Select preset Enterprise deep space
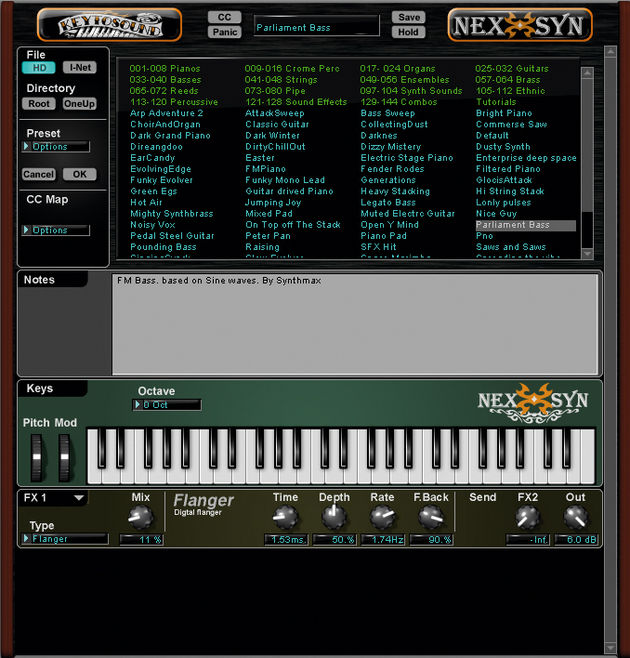 pyautogui.click(x=526, y=158)
